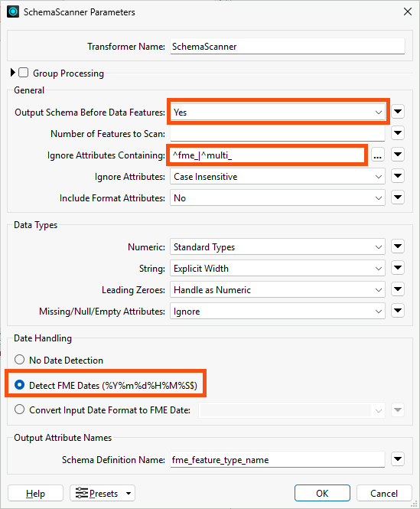Open arrow menu beside Convert Input Date Format
Viewport: 420px width, 509px height.
398,409
